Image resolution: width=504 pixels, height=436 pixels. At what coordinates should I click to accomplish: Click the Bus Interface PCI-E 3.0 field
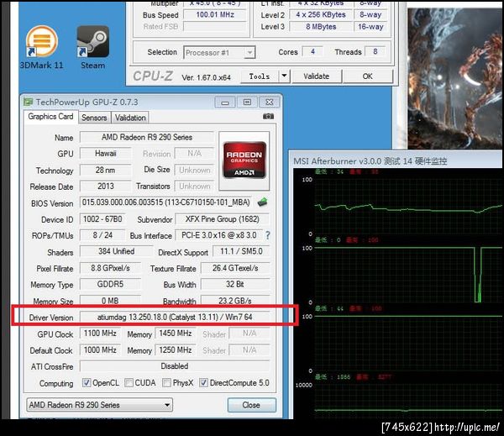pos(219,235)
